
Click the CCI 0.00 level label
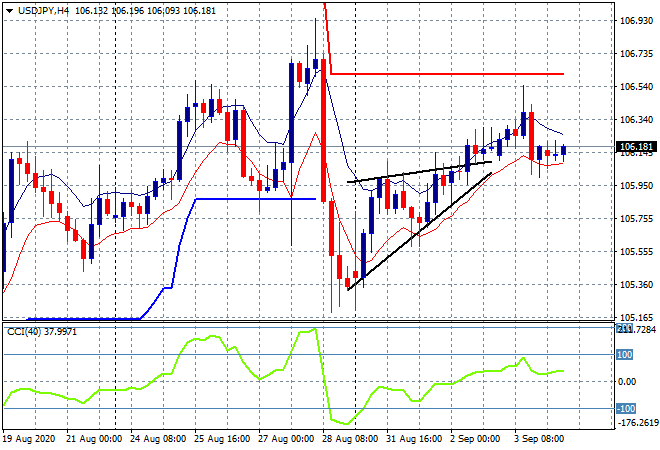tap(627, 382)
